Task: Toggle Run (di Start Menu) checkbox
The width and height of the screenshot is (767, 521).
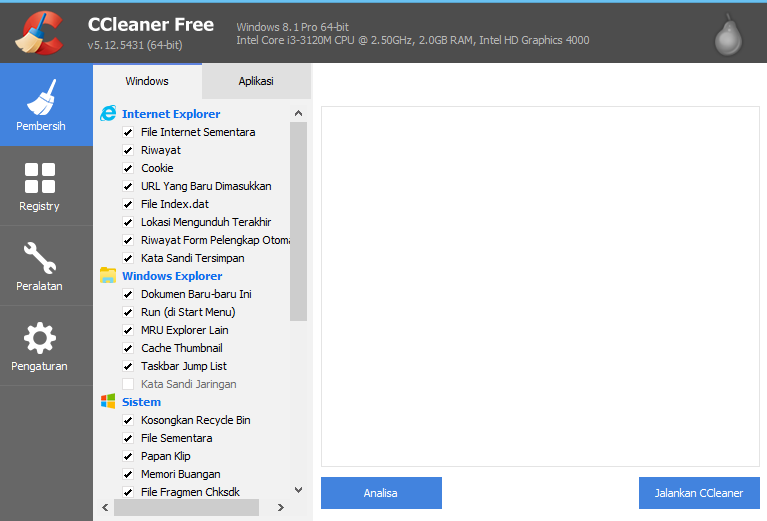Action: tap(128, 312)
